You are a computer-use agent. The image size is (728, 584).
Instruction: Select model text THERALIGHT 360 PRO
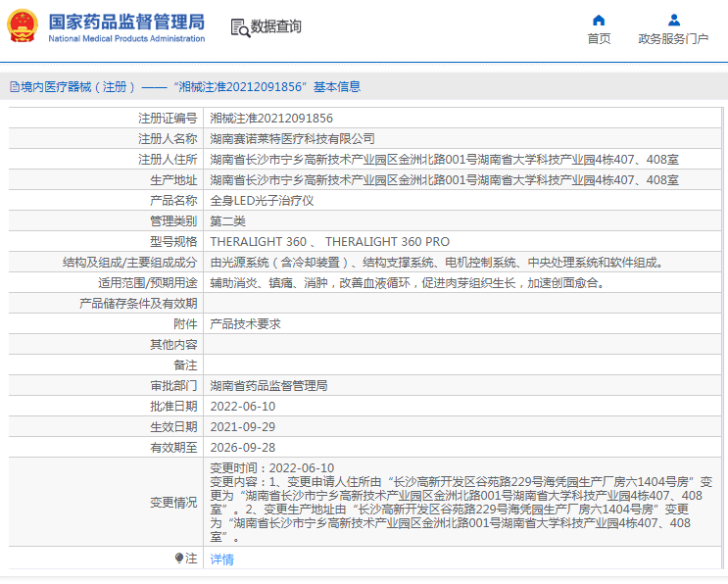(387, 242)
